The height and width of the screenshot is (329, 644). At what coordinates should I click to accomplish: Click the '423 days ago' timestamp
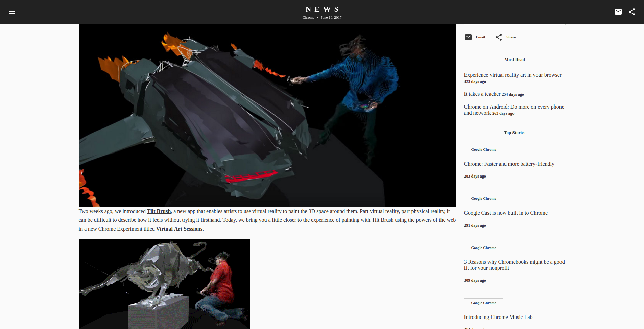475,82
